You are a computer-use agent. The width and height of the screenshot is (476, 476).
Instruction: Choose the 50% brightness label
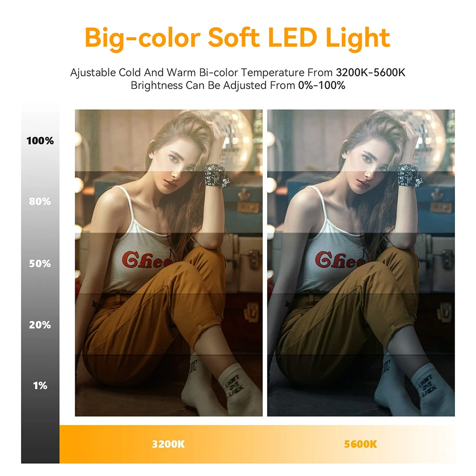click(40, 263)
